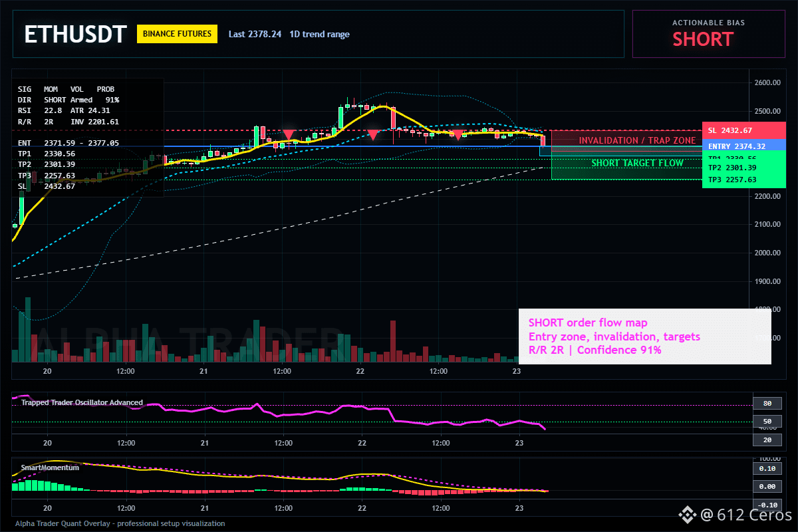Click the 1900.00 price axis label
The height and width of the screenshot is (532, 798).
766,281
